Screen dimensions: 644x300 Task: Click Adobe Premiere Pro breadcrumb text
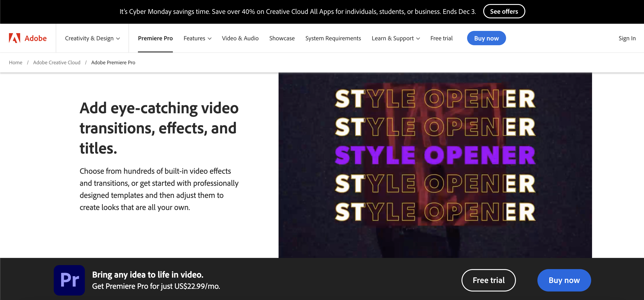point(113,62)
